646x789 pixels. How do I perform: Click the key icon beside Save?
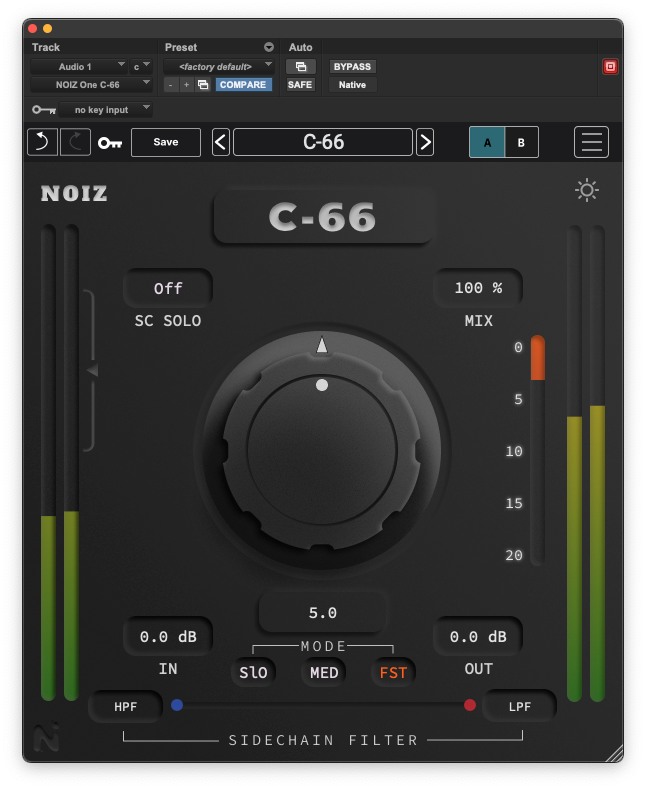click(x=110, y=143)
